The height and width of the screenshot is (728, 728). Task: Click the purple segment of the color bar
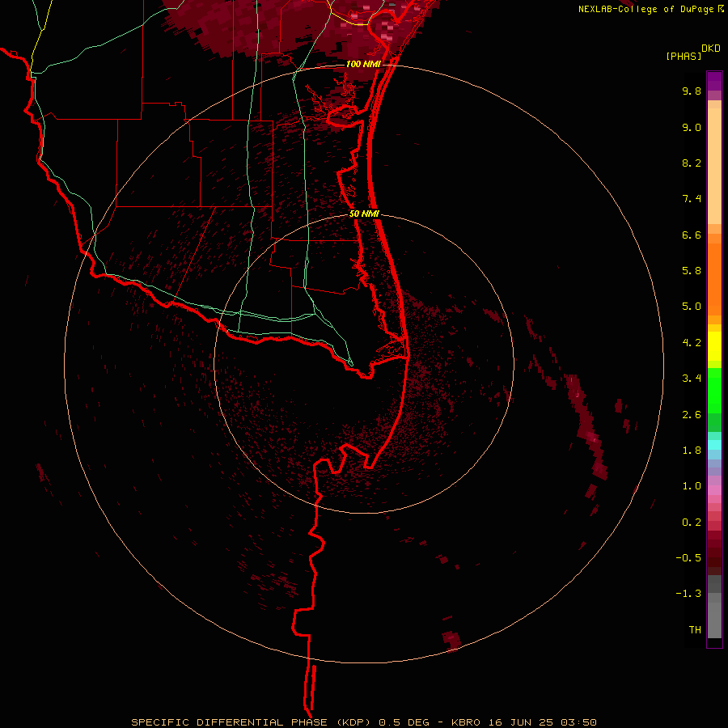714,81
